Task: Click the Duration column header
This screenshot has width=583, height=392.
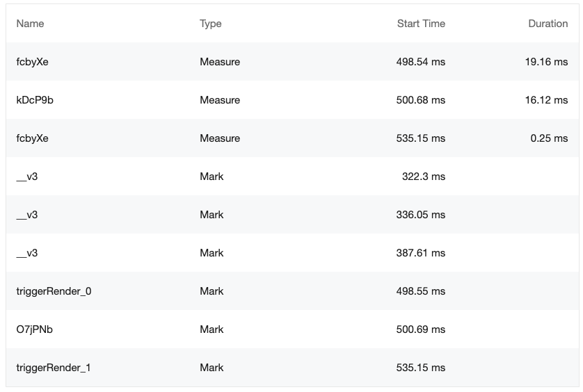Action: coord(548,24)
